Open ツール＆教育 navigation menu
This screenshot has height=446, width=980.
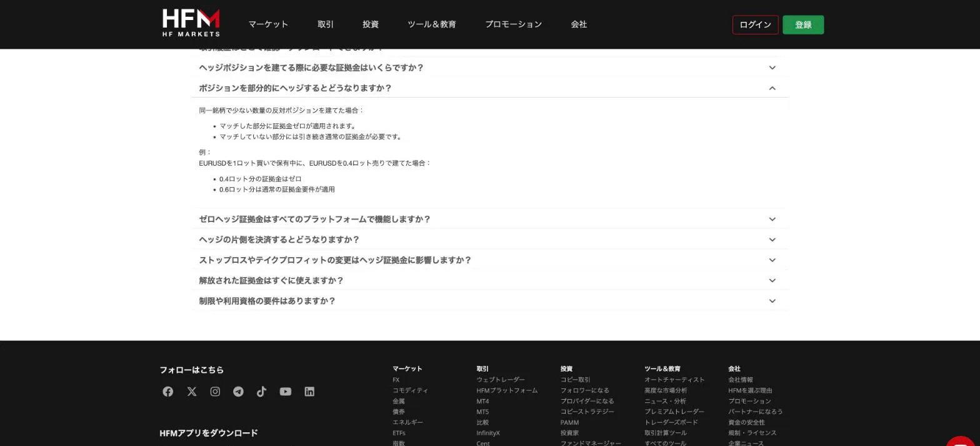pos(432,24)
